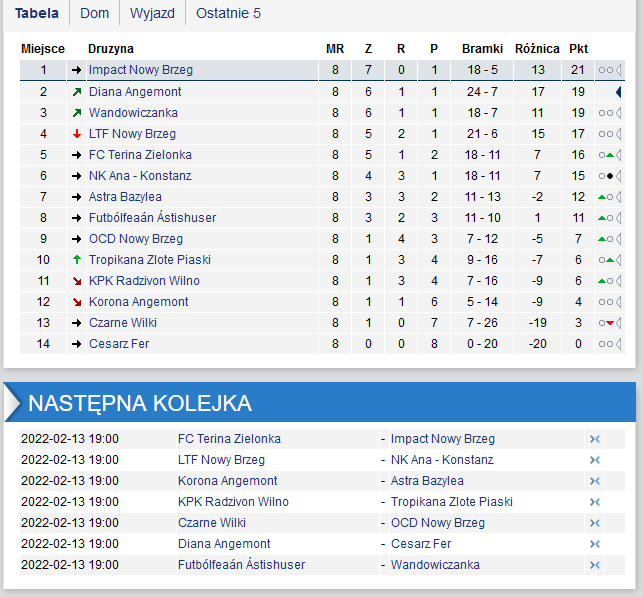Image resolution: width=643 pixels, height=597 pixels.
Task: Open Wandowiczanka team link in table
Action: (x=133, y=113)
